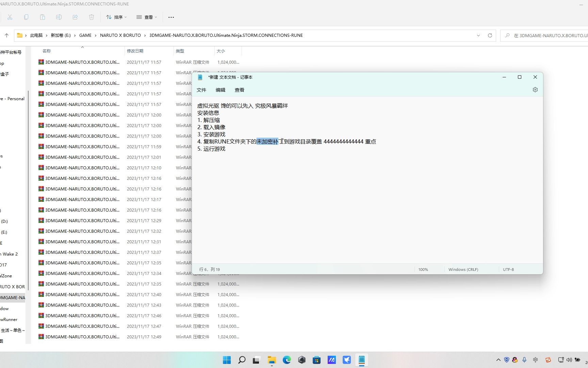Select the RAR file modified 2023/11/17 12:40
Viewport: 588px width, 368px height.
(x=139, y=295)
